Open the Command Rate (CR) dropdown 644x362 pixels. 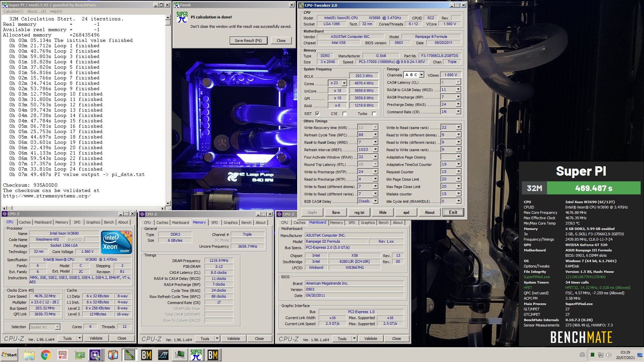click(458, 112)
